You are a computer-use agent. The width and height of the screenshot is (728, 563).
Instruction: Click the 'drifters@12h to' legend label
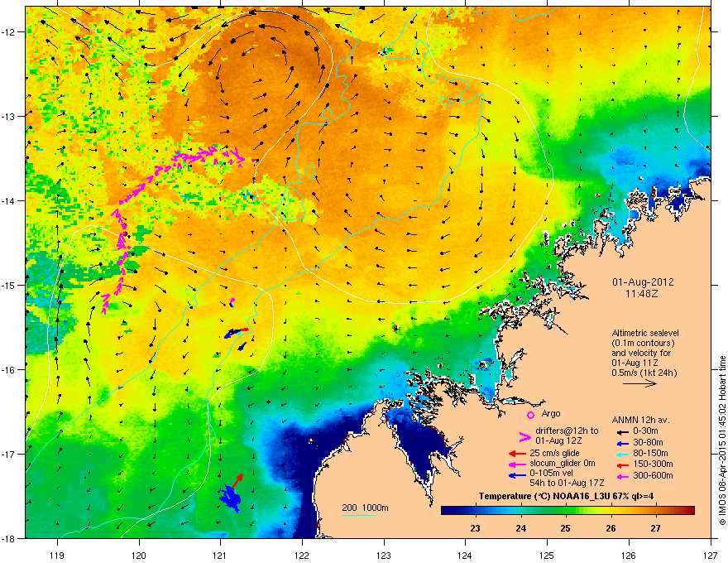pyautogui.click(x=567, y=431)
